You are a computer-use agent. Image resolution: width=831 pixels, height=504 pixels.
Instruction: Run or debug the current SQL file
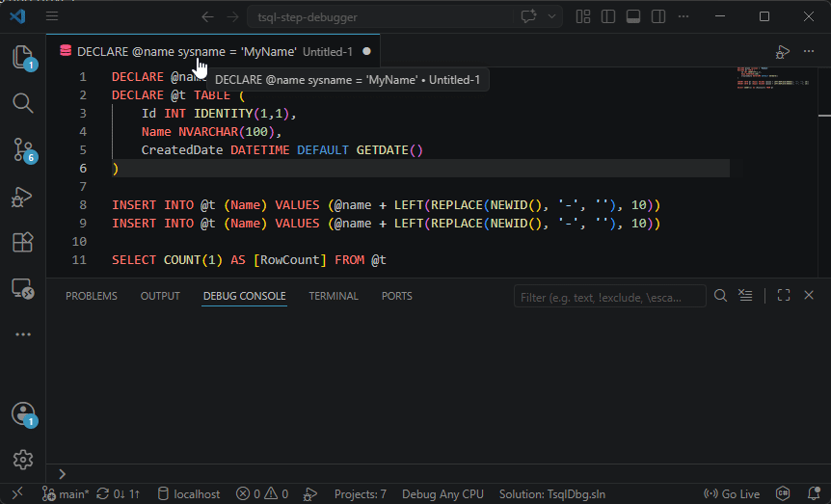click(783, 52)
